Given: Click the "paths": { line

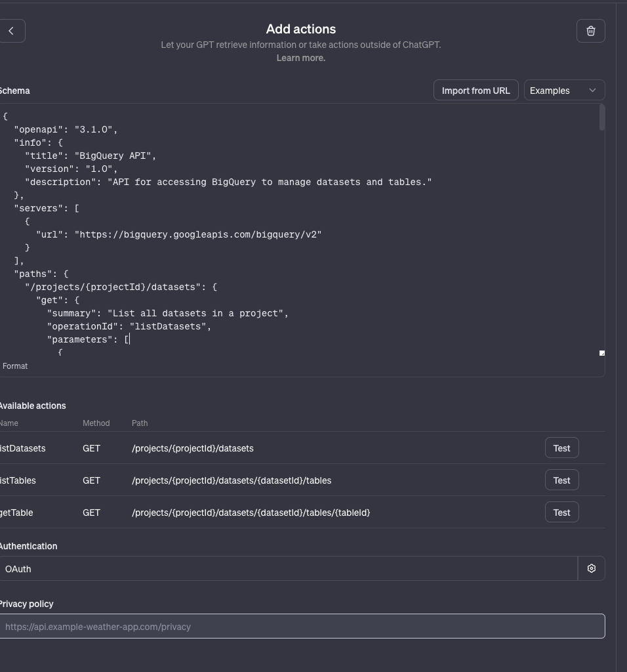Looking at the screenshot, I should click(41, 274).
